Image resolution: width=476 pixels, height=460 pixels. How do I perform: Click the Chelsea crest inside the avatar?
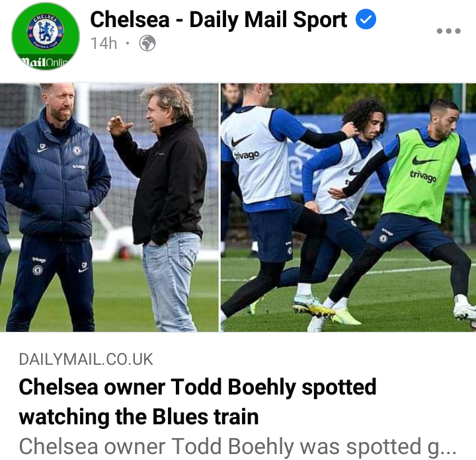(46, 31)
